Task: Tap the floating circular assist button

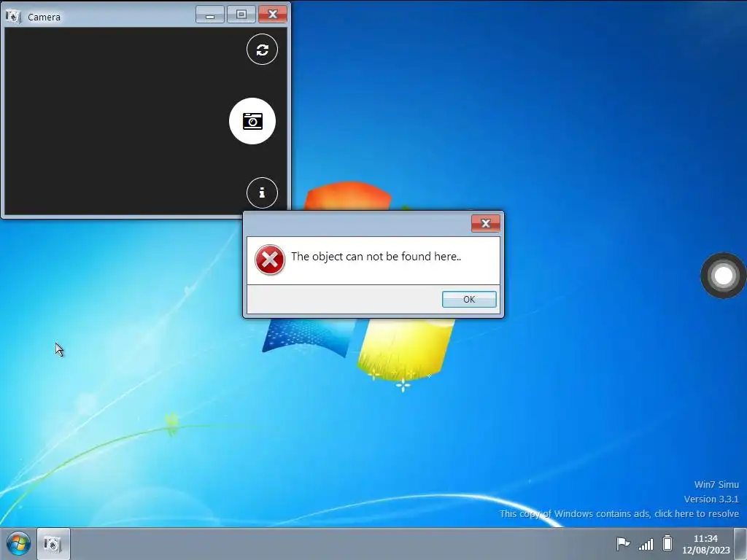Action: pos(723,276)
